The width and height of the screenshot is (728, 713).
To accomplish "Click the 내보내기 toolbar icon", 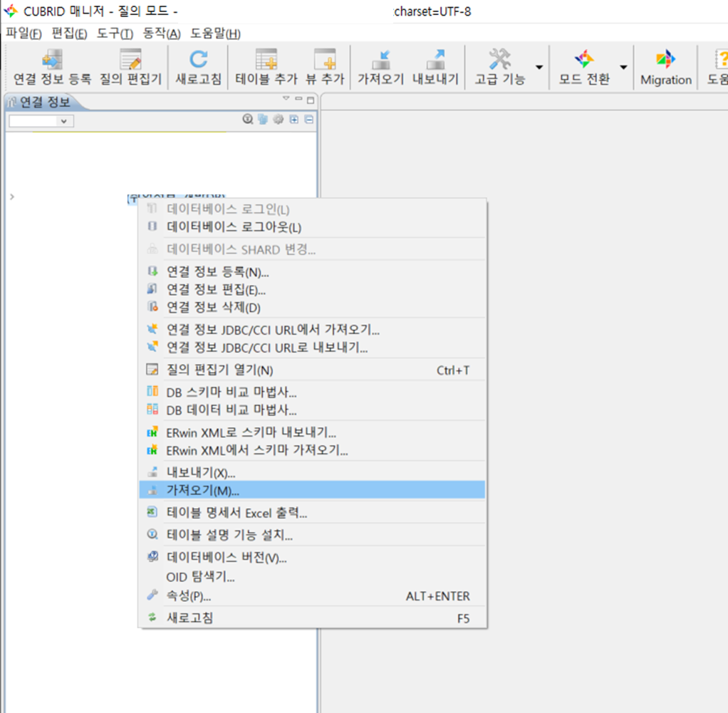I will [435, 60].
